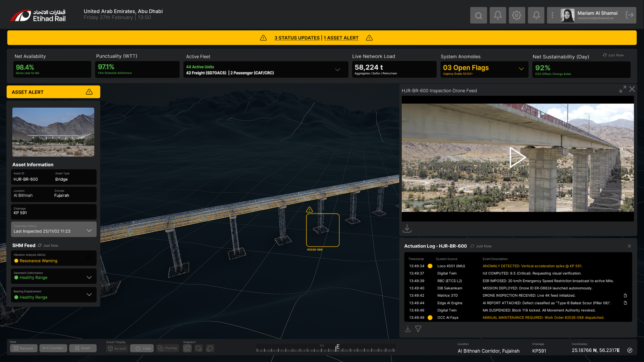Screen dimensions: 644x362
Task: Download the drone feed video
Action: click(x=407, y=228)
